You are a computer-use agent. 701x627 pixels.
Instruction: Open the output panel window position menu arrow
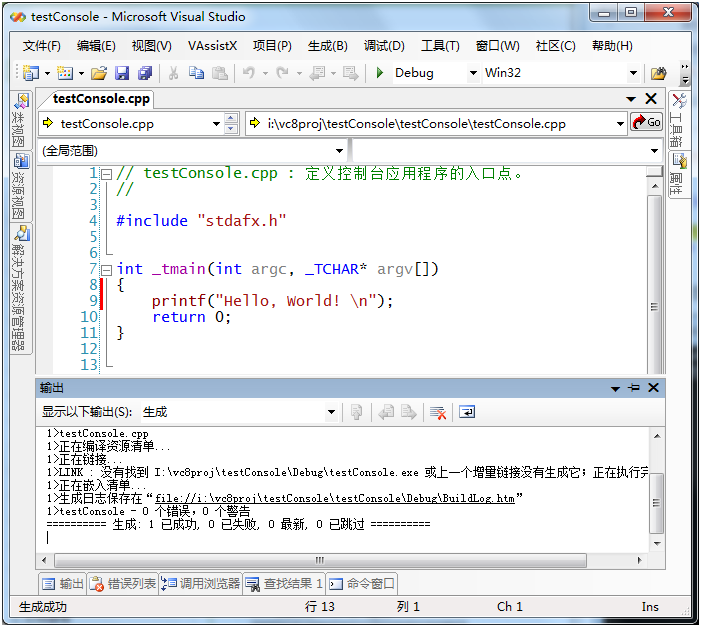616,389
